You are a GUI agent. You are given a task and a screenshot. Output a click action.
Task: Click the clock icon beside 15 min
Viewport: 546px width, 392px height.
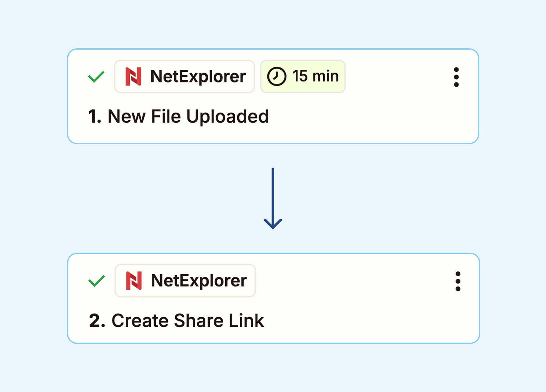coord(276,76)
